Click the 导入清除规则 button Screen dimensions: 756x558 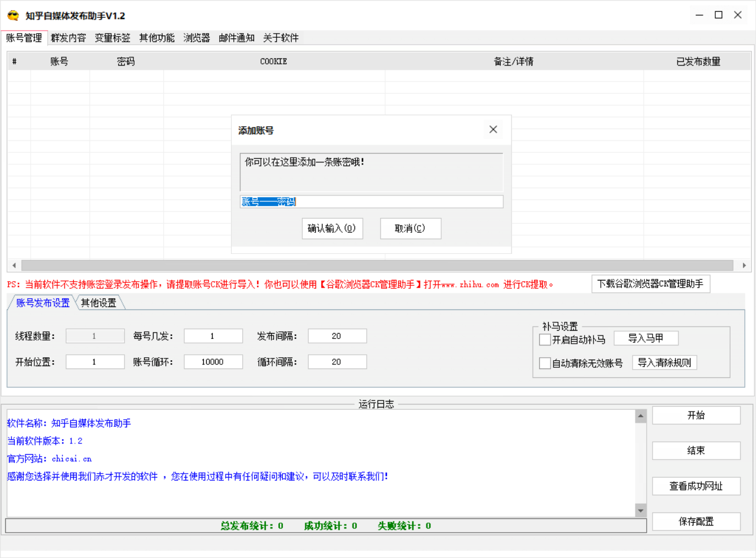664,363
